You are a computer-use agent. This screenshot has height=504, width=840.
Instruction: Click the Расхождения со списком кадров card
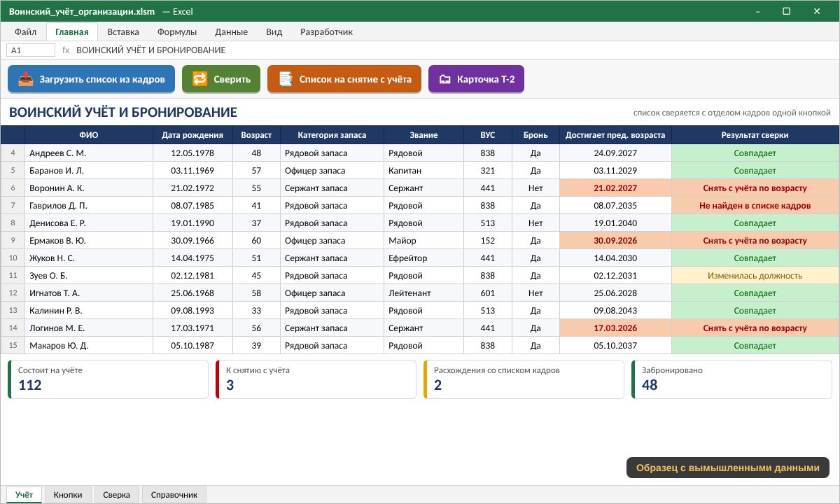click(x=524, y=379)
